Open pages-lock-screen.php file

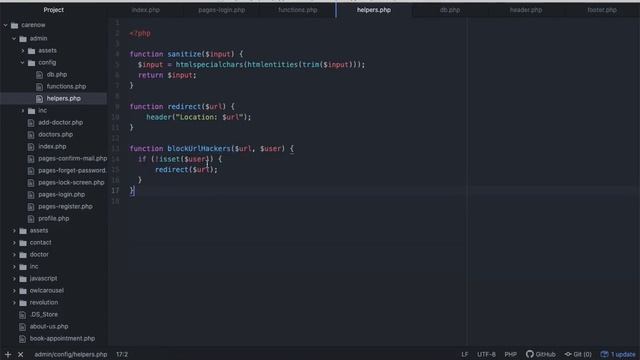coord(71,182)
